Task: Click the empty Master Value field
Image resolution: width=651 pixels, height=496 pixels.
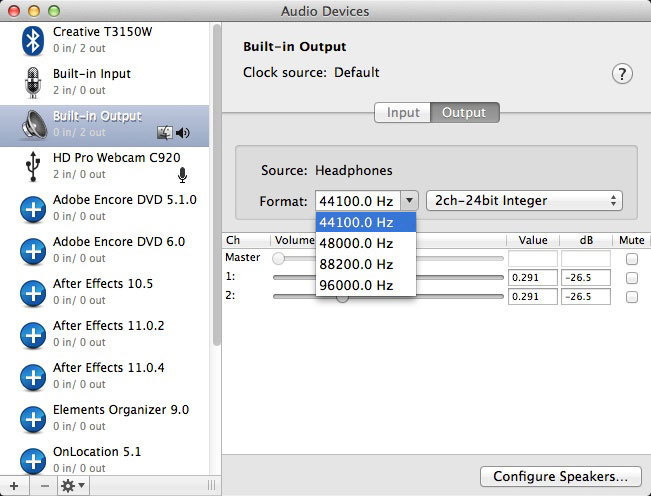Action: tap(533, 259)
